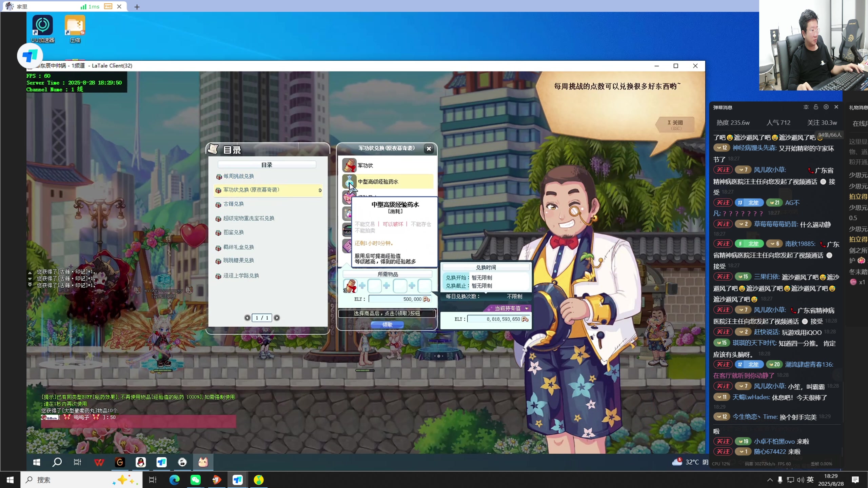Go to next catalog page arrow
The width and height of the screenshot is (868, 488).
[x=277, y=318]
